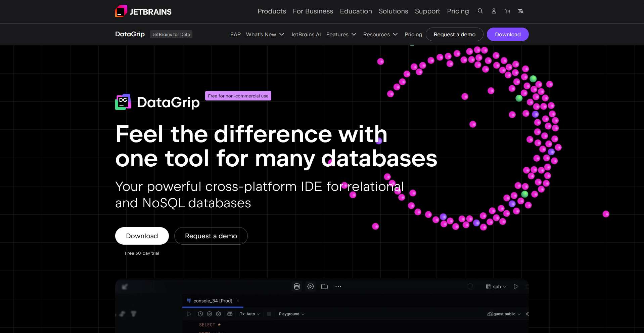
Task: Click the clock history icon in console toolbar
Action: [200, 314]
